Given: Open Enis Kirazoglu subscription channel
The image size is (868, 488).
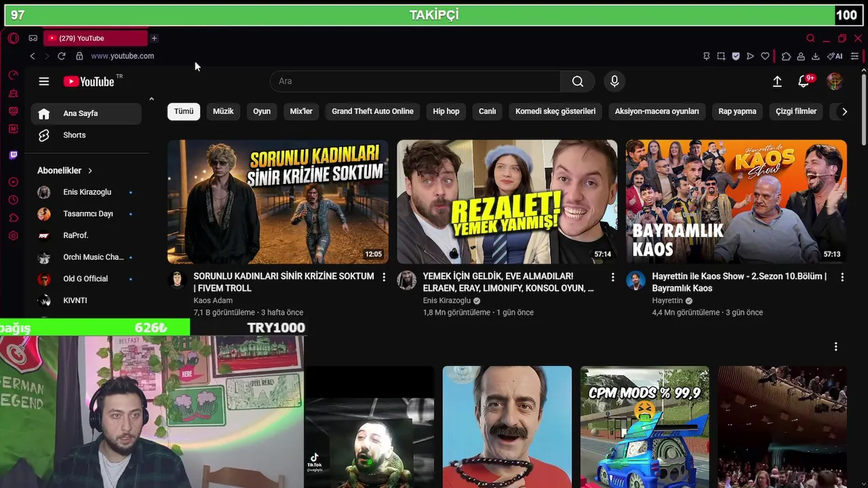Looking at the screenshot, I should [x=86, y=192].
